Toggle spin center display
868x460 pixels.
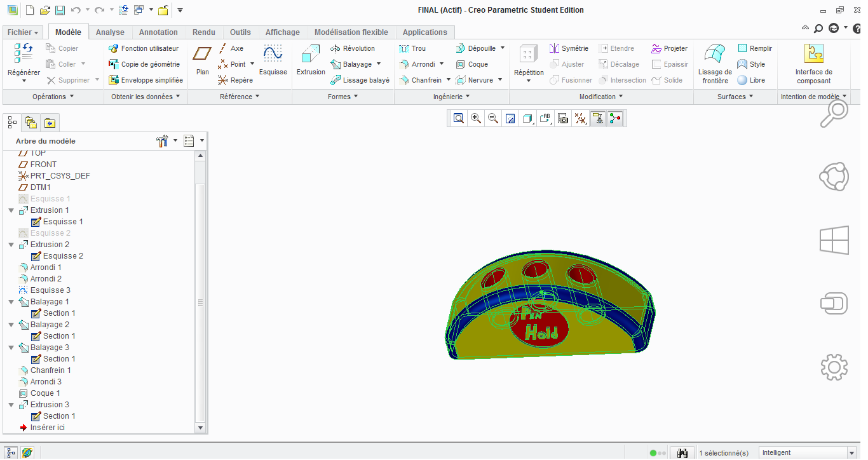pyautogui.click(x=614, y=118)
